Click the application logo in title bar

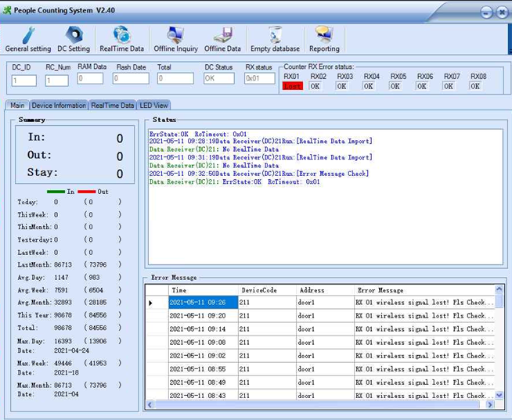coord(9,11)
